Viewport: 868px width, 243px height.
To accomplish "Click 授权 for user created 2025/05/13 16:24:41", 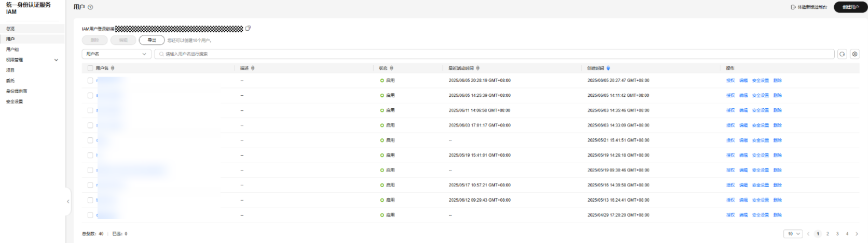I will (731, 200).
